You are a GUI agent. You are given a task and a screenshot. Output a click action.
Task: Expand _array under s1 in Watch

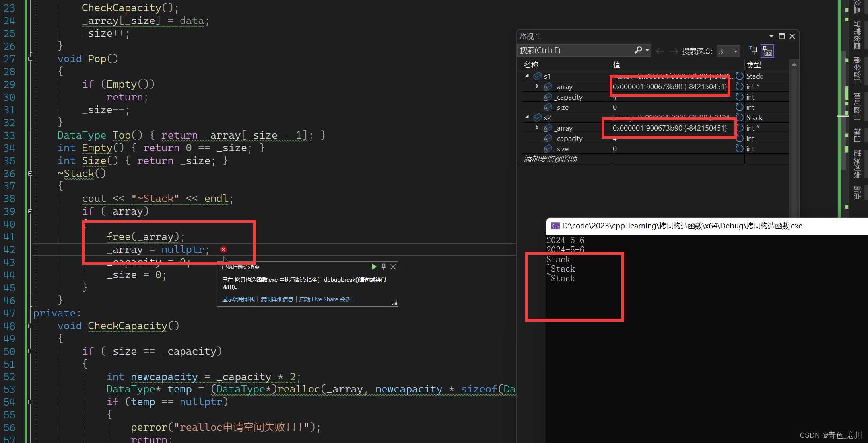coord(537,86)
